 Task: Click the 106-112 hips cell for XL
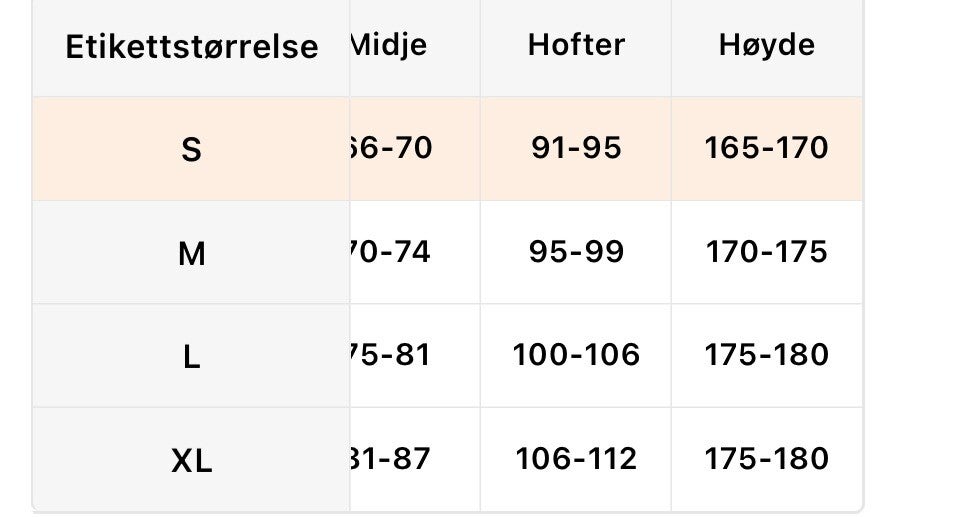point(576,459)
